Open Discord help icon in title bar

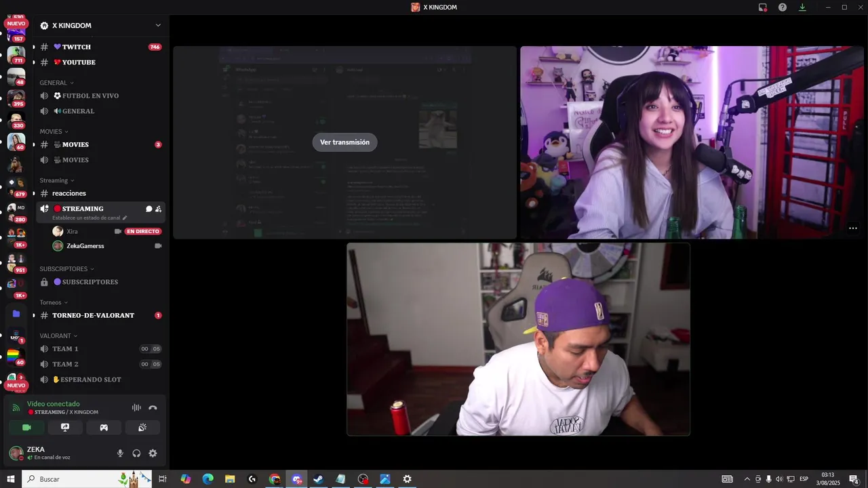tap(783, 7)
